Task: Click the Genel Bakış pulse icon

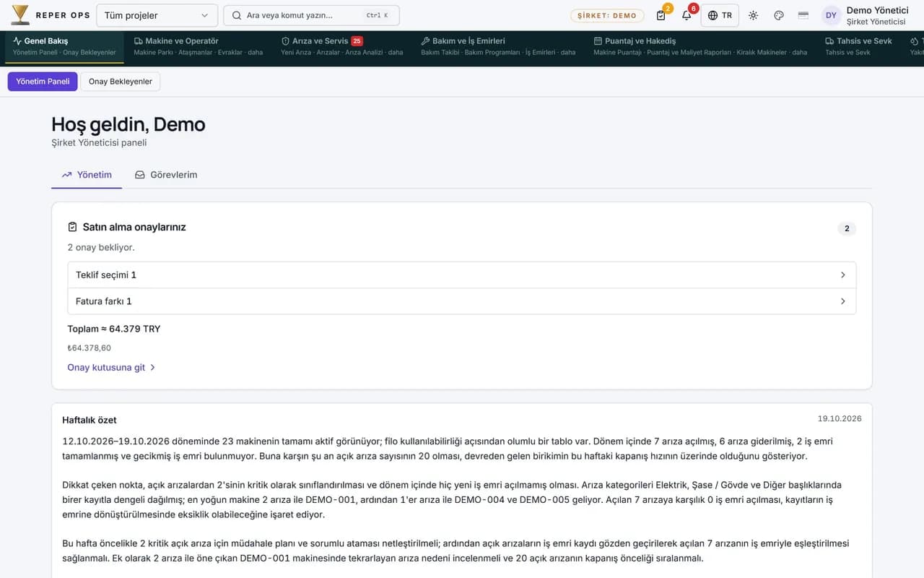Action: point(17,41)
